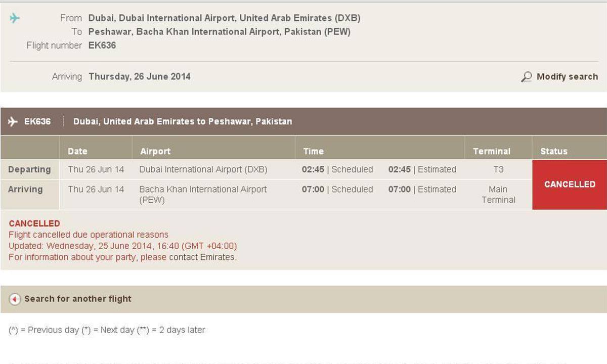Select the Departing row label

tap(29, 169)
